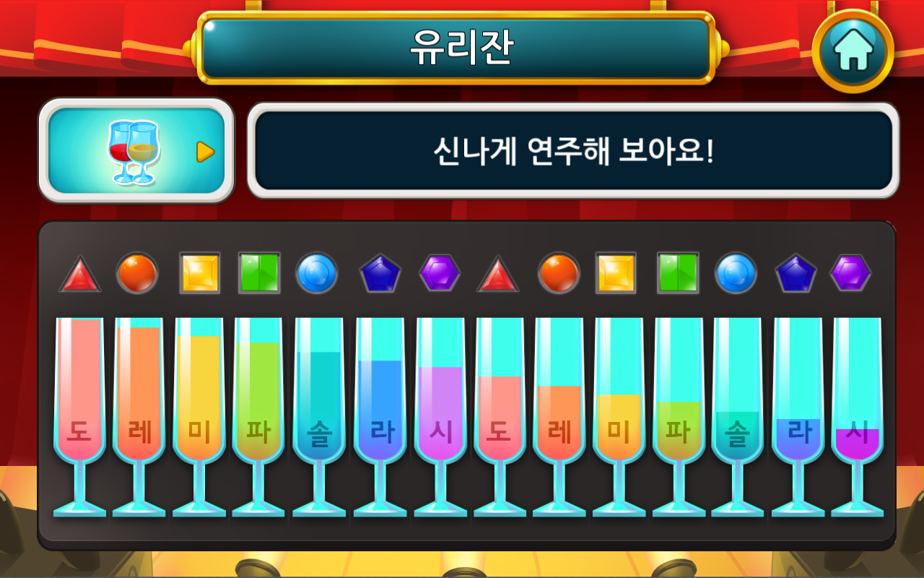Play the first 미 yellow glass
The height and width of the screenshot is (578, 924).
point(199,417)
